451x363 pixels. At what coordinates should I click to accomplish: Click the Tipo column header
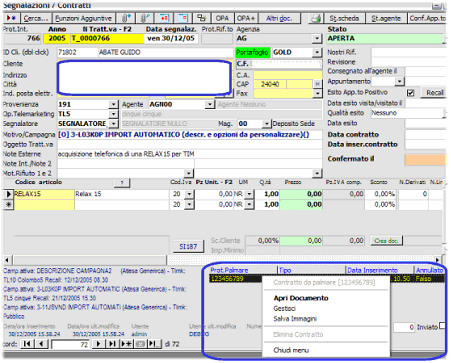pos(312,270)
